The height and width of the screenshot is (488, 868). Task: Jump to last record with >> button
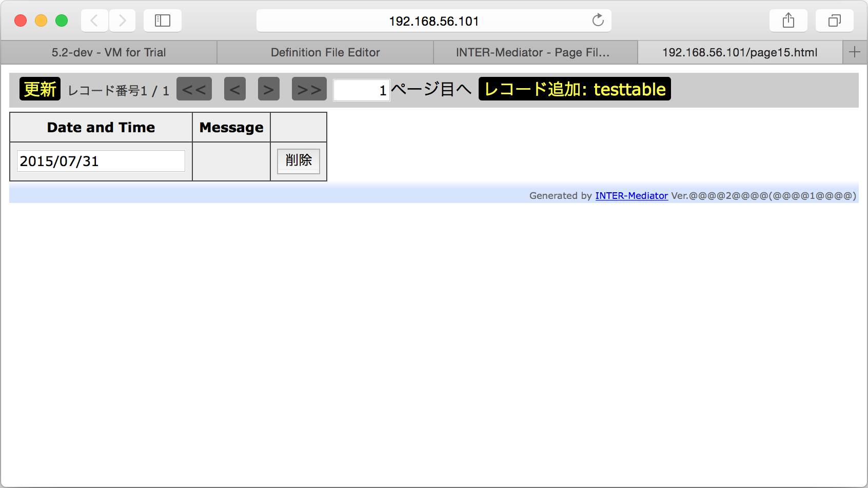click(x=309, y=89)
